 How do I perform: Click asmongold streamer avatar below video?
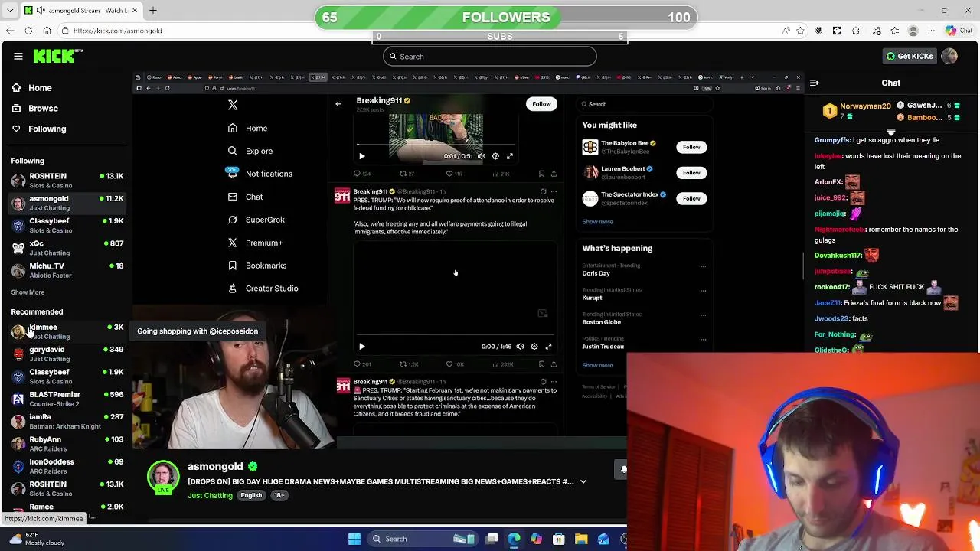tap(162, 477)
